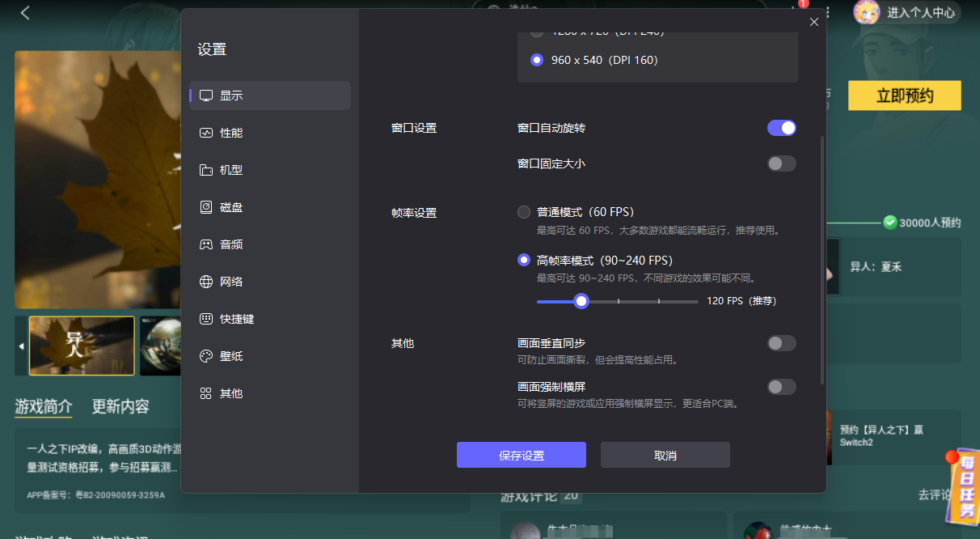The width and height of the screenshot is (980, 539).
Task: Enable 窗口固定大小 fixed window size
Action: click(x=781, y=163)
